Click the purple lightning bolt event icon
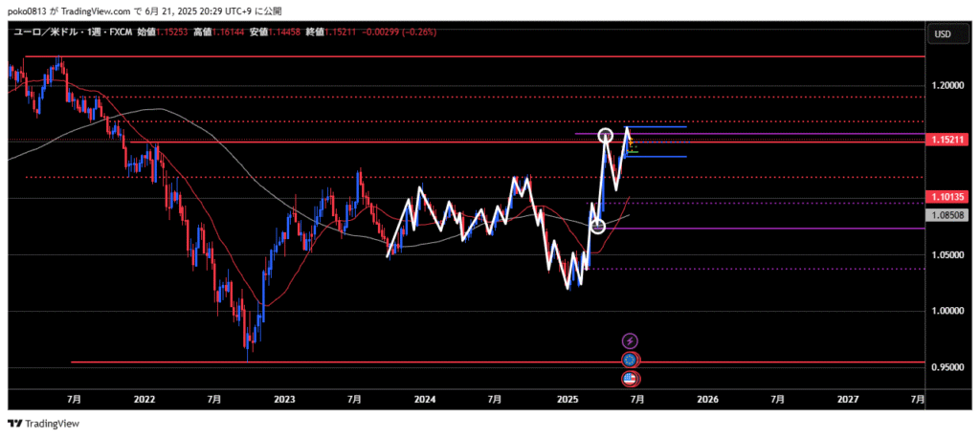This screenshot has height=437, width=980. pos(629,340)
